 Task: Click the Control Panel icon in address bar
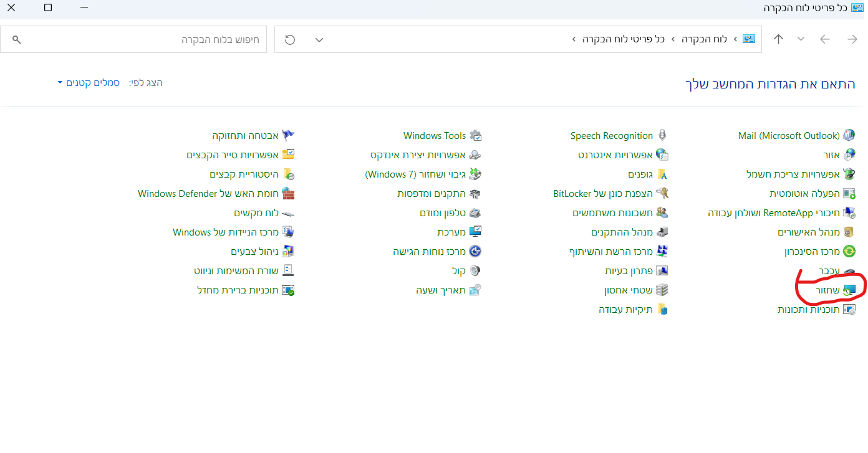click(749, 39)
